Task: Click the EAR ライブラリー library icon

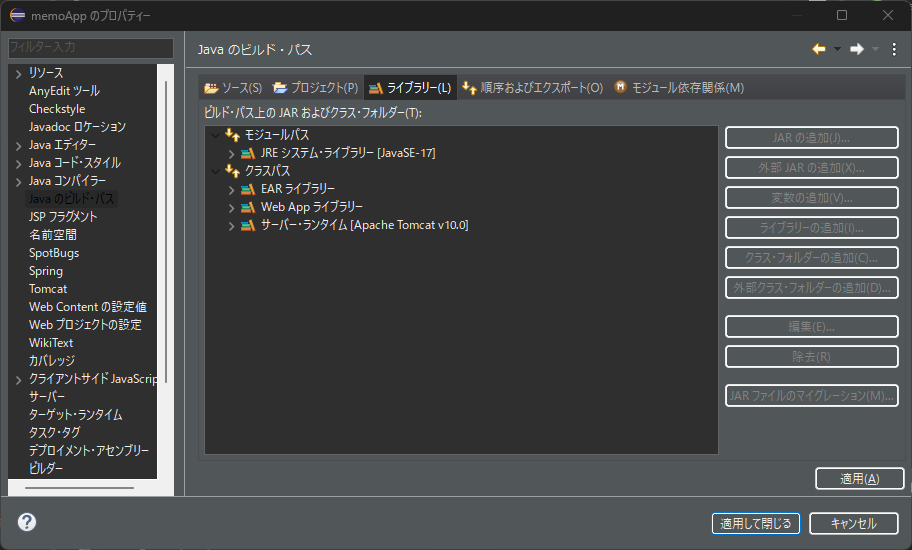Action: [248, 190]
